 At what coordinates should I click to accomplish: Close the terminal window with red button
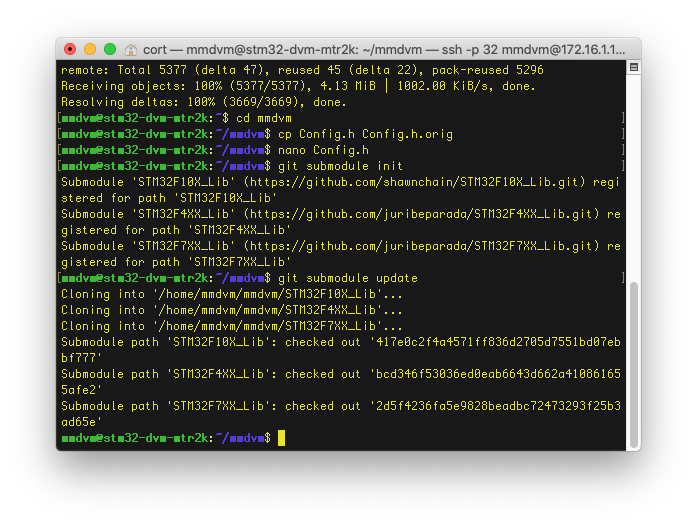(x=70, y=49)
